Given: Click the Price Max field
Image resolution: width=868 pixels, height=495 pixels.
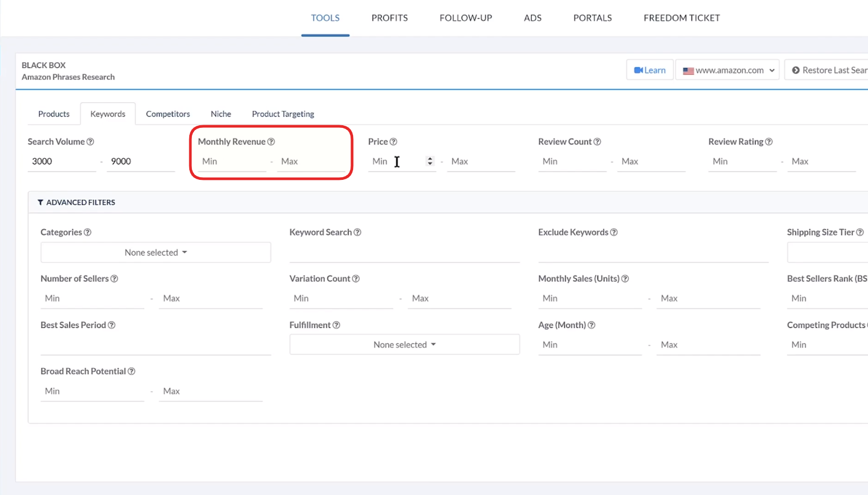Looking at the screenshot, I should pyautogui.click(x=481, y=161).
